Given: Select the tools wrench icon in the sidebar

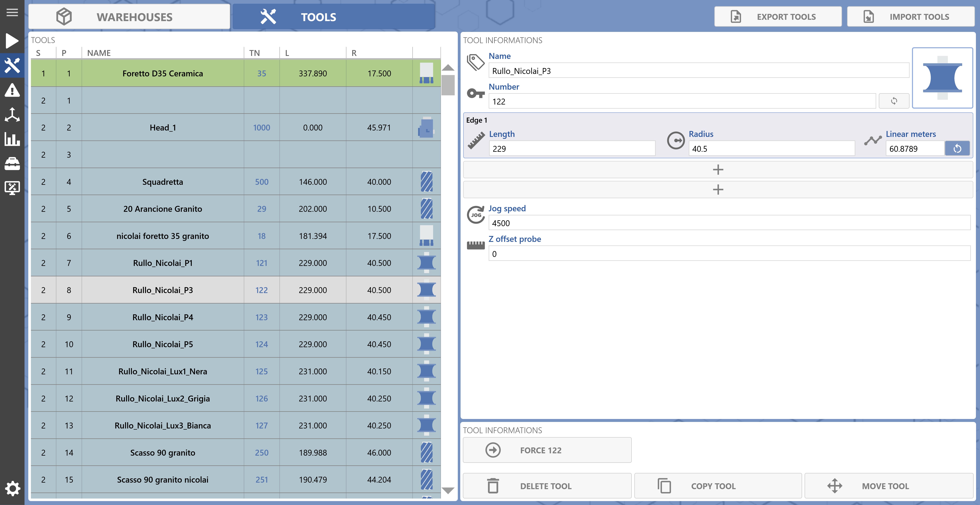Looking at the screenshot, I should pos(12,65).
